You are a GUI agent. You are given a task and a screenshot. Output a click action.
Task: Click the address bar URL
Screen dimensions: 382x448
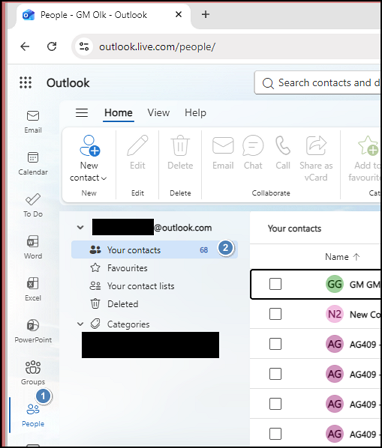click(157, 47)
